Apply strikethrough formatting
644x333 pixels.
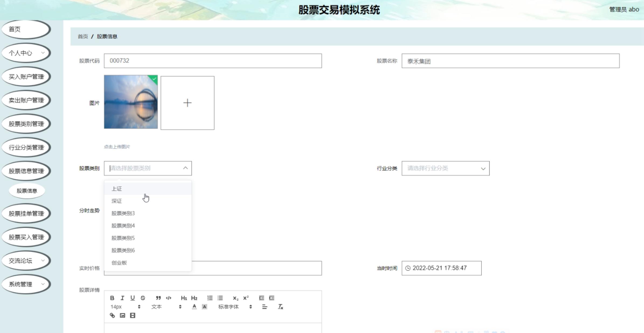click(143, 298)
